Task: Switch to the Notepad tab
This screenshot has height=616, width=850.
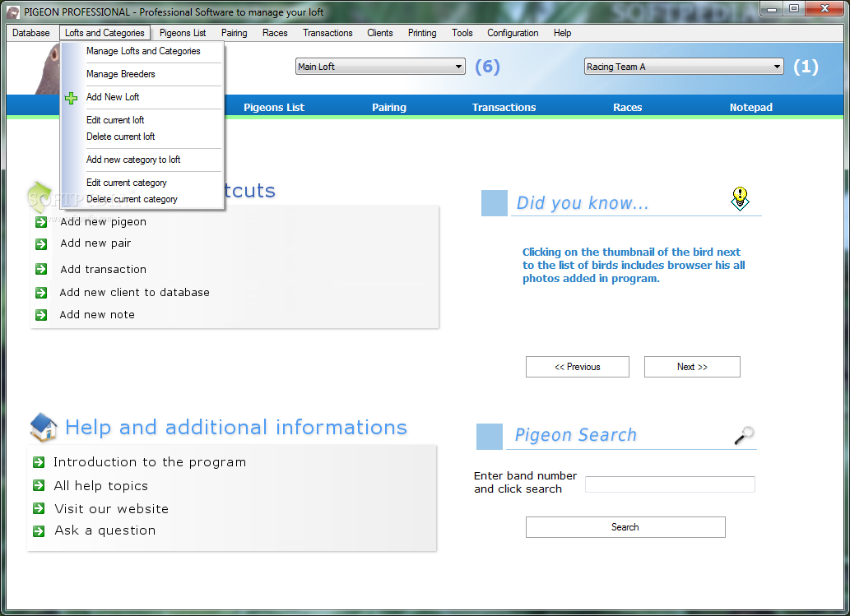Action: [750, 107]
